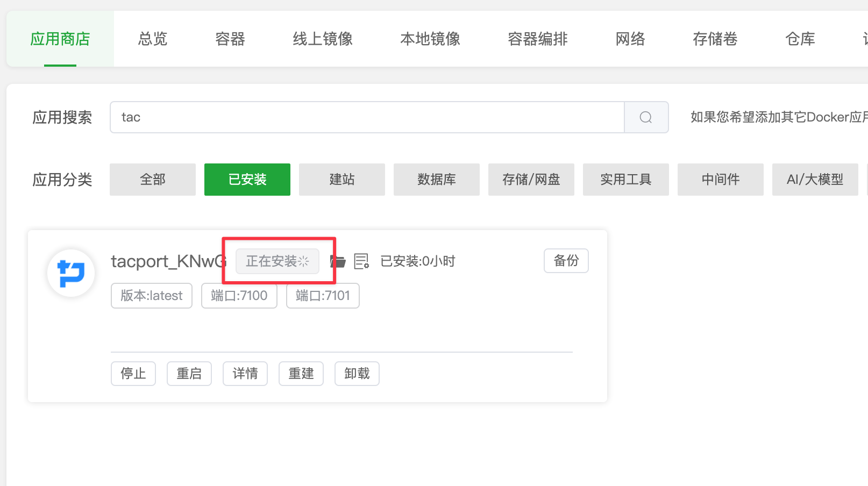Click the 重建 button

click(301, 374)
